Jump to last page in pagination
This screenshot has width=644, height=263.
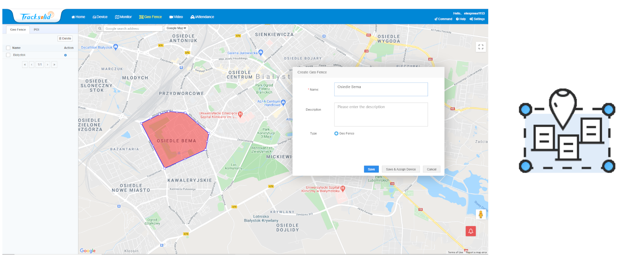pos(54,65)
